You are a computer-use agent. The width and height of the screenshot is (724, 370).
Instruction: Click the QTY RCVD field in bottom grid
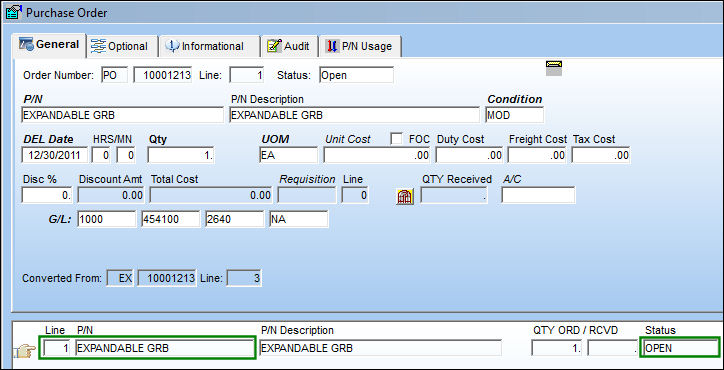point(613,348)
